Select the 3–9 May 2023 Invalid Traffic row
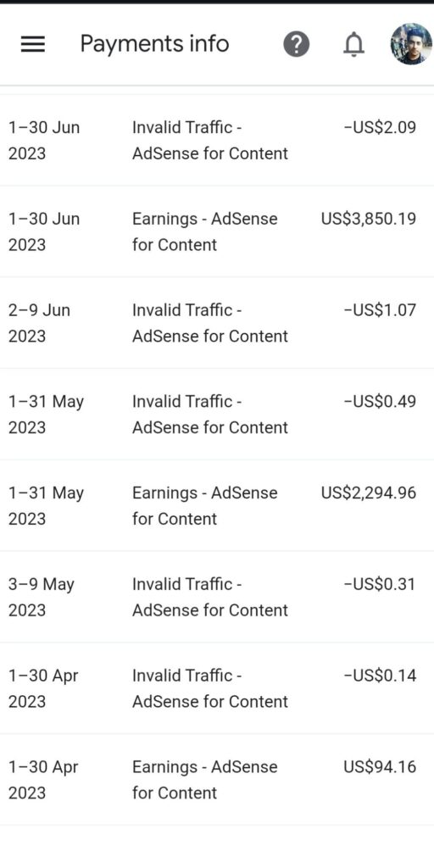The width and height of the screenshot is (434, 868). click(217, 597)
